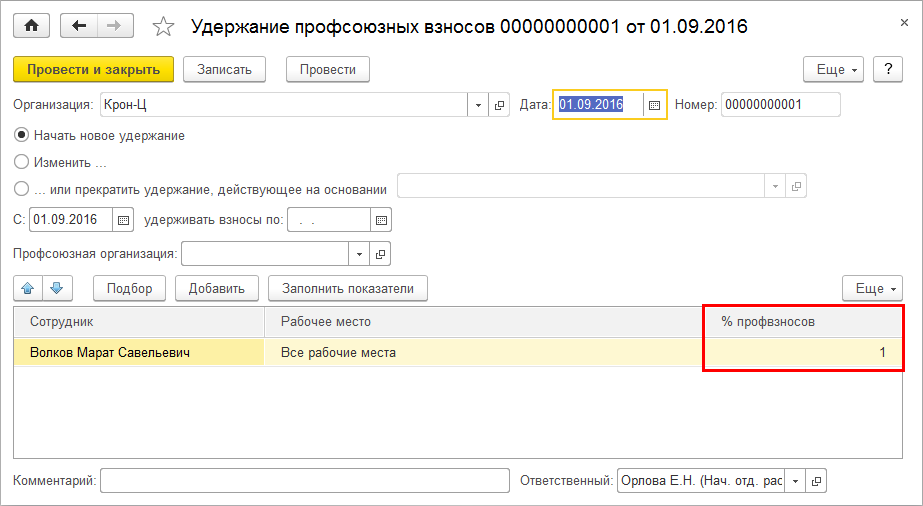Focus the Комментарий text field
Image resolution: width=923 pixels, height=506 pixels.
[x=305, y=481]
